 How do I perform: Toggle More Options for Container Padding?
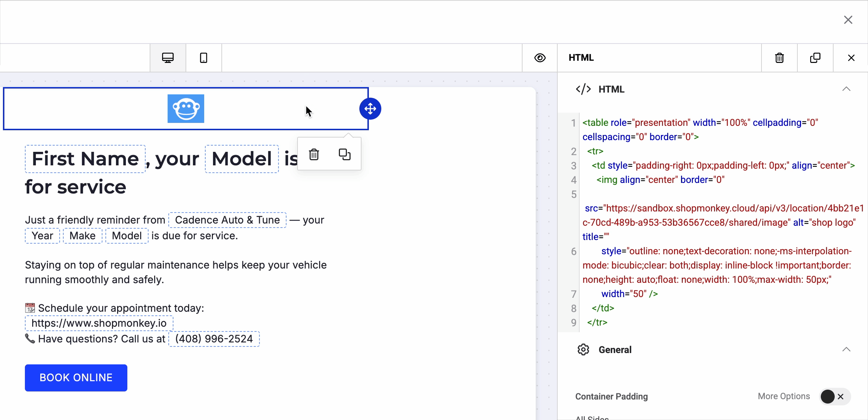pyautogui.click(x=835, y=396)
